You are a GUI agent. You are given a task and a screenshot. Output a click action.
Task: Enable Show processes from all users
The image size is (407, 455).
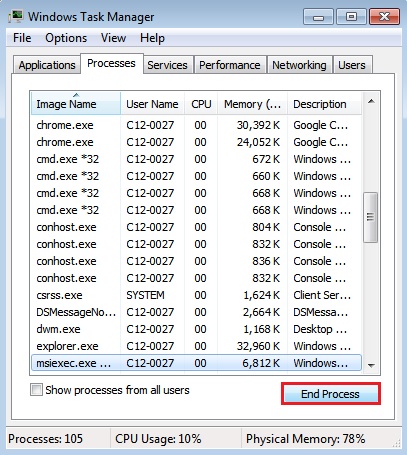pyautogui.click(x=36, y=390)
